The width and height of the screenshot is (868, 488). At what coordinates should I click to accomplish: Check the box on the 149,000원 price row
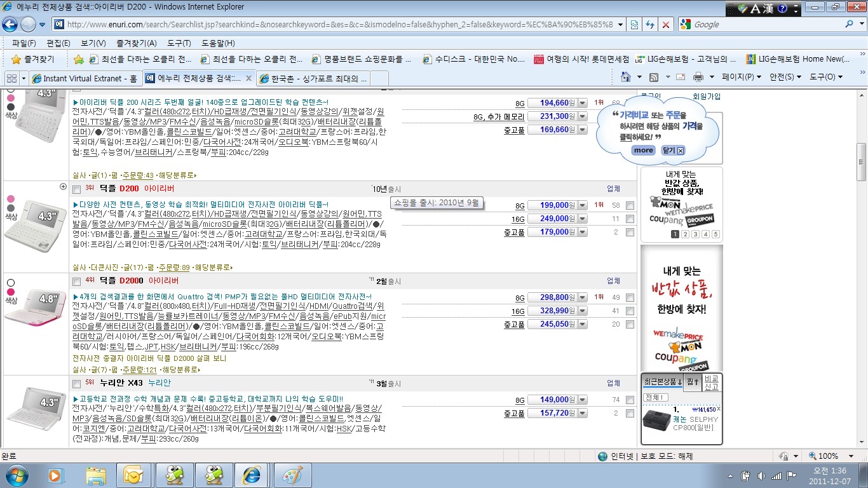630,400
